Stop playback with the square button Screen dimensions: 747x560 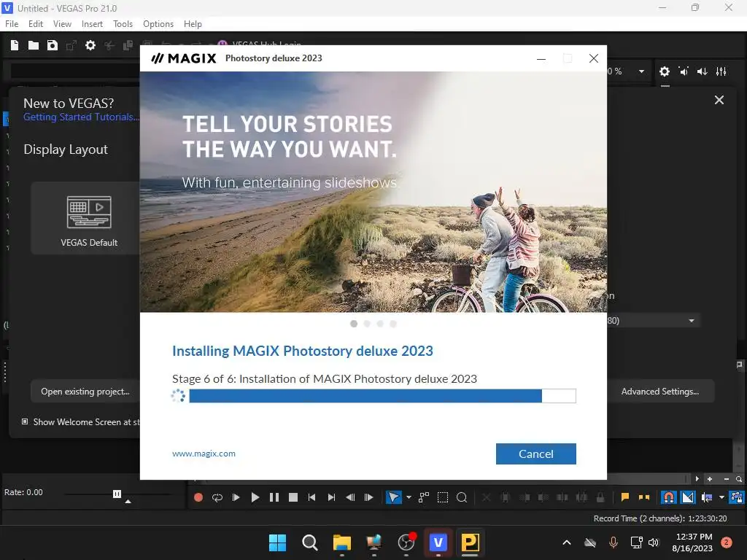click(x=293, y=497)
